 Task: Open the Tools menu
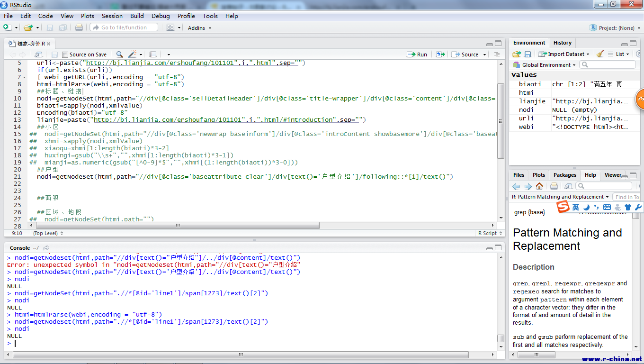coord(210,16)
